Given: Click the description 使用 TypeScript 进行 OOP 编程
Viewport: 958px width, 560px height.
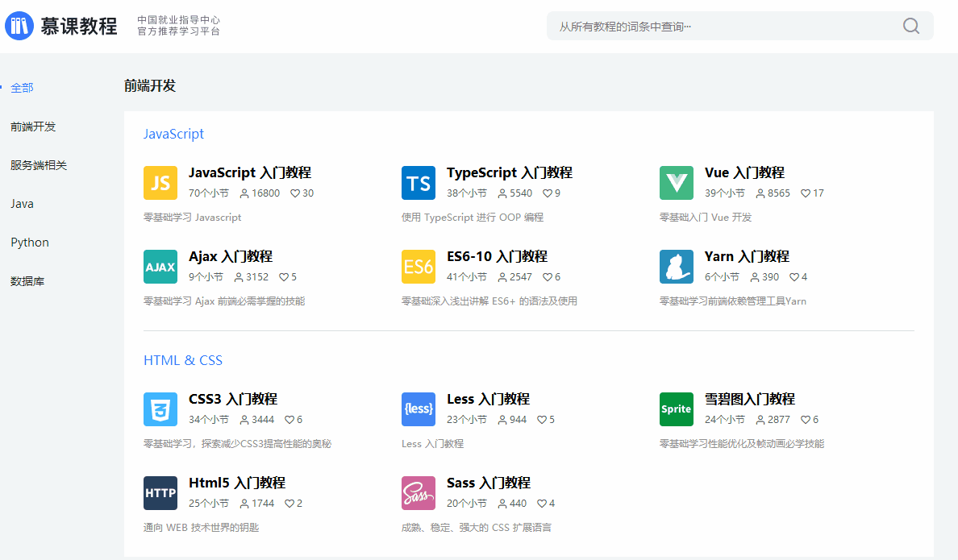Looking at the screenshot, I should click(x=473, y=218).
